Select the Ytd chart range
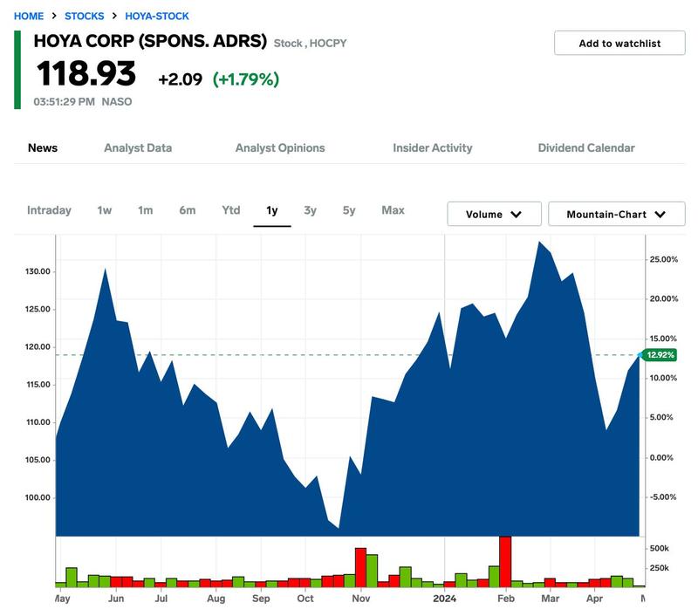Image resolution: width=698 pixels, height=616 pixels. 231,210
